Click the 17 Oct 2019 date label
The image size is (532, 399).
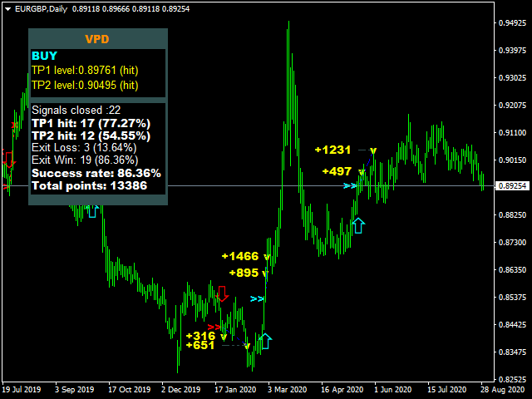(x=130, y=390)
